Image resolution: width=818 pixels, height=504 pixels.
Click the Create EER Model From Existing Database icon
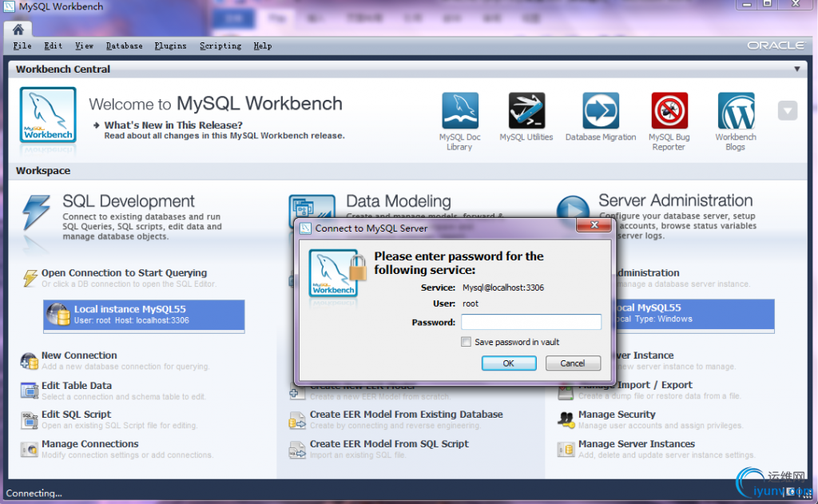297,420
